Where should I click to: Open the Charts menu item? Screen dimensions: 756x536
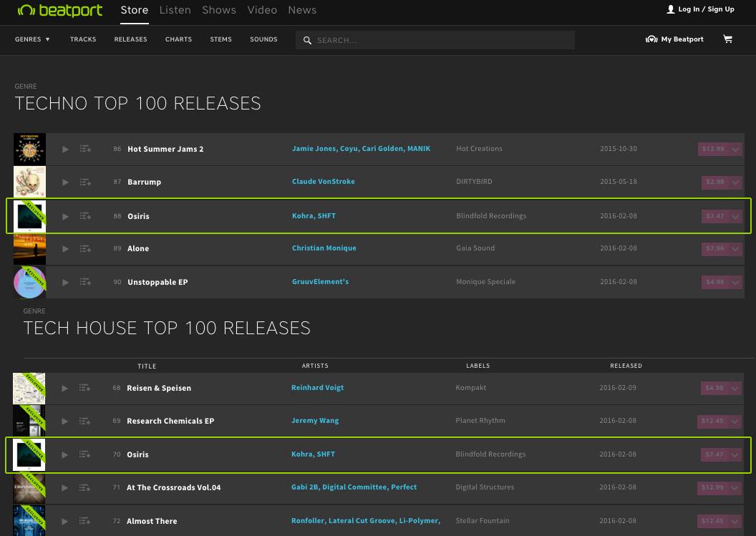coord(178,39)
